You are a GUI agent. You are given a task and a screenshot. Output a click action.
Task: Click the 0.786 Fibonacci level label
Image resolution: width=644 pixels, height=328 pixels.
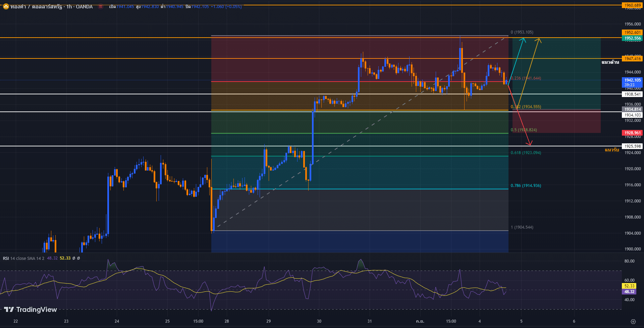pyautogui.click(x=526, y=186)
